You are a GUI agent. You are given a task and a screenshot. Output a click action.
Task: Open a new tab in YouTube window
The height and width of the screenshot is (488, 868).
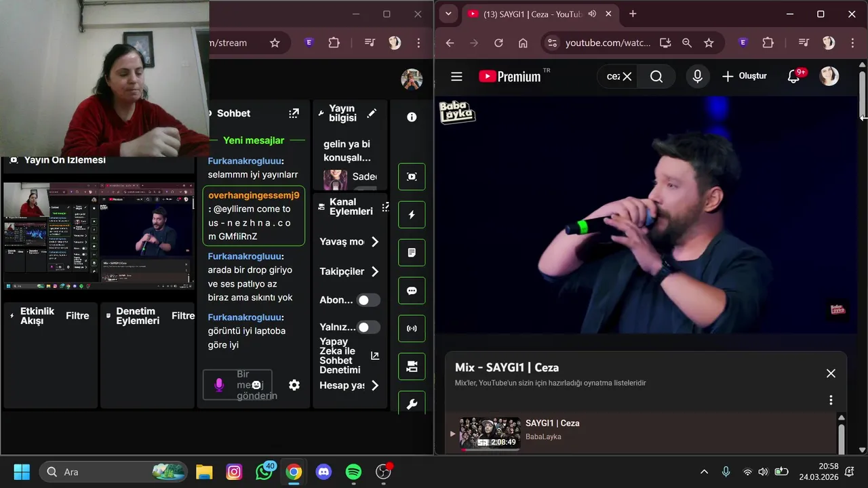[x=633, y=14]
